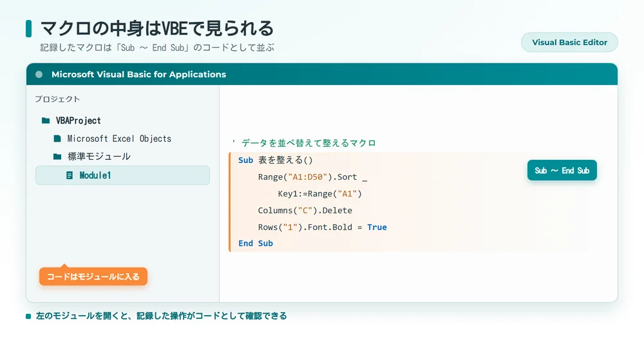The width and height of the screenshot is (644, 337).
Task: Click the gray circle in the title bar
Action: pyautogui.click(x=39, y=74)
